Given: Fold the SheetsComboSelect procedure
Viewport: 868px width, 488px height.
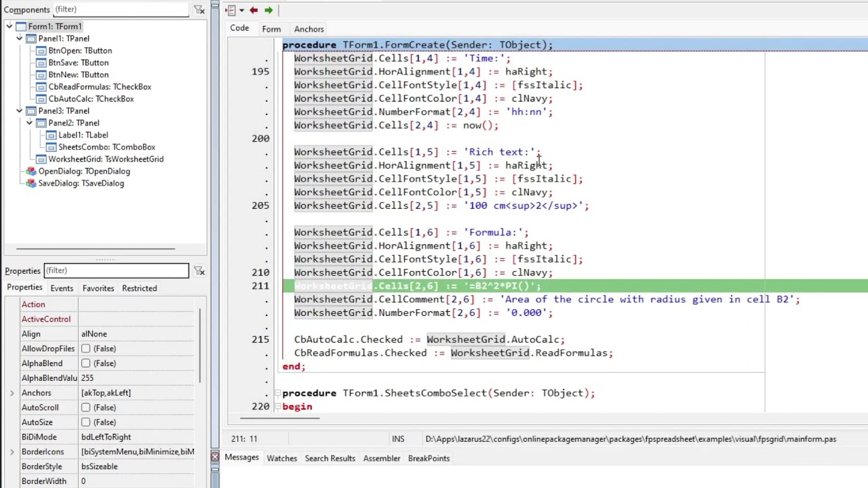Looking at the screenshot, I should 277,393.
